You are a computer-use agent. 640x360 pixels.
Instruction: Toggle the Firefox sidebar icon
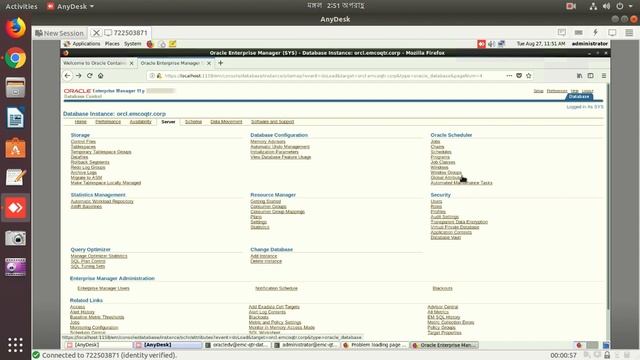point(591,76)
